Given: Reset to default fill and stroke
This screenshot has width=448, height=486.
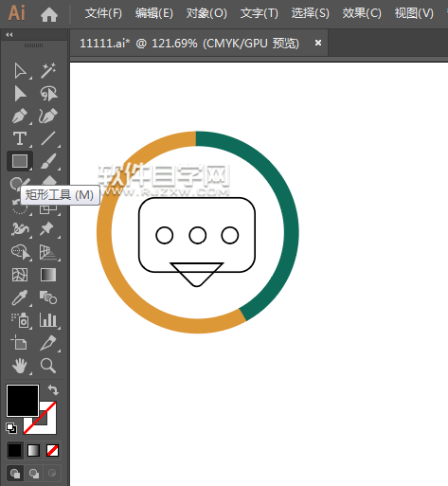Looking at the screenshot, I should 11,428.
